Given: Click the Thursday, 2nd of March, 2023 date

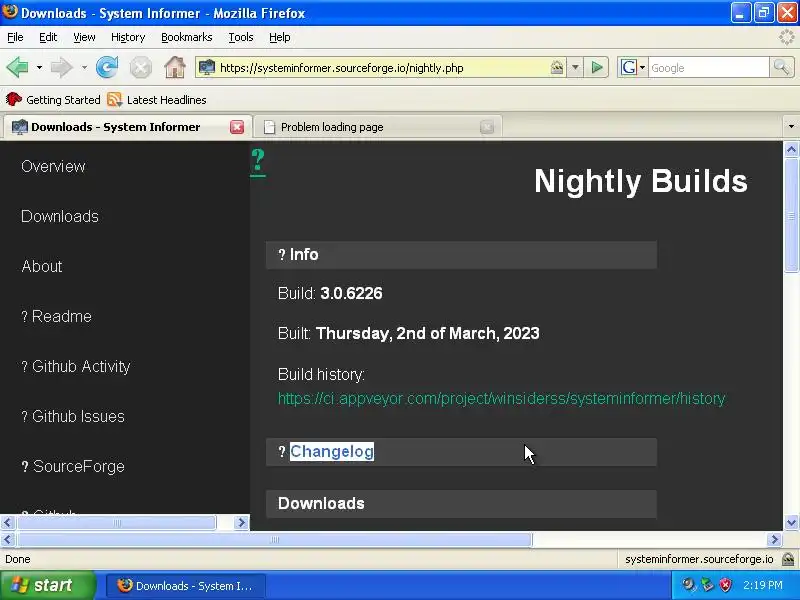Looking at the screenshot, I should click(x=428, y=333).
